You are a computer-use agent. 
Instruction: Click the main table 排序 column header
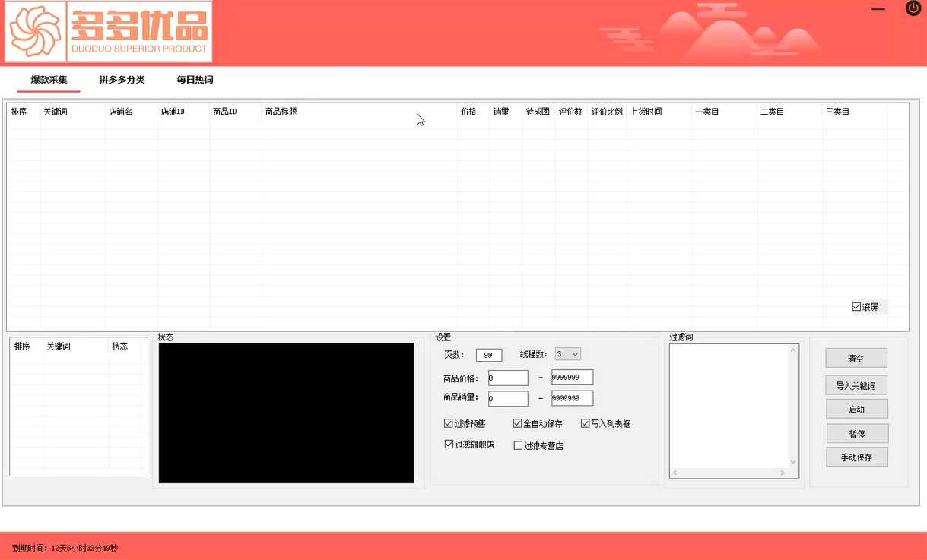click(24, 112)
